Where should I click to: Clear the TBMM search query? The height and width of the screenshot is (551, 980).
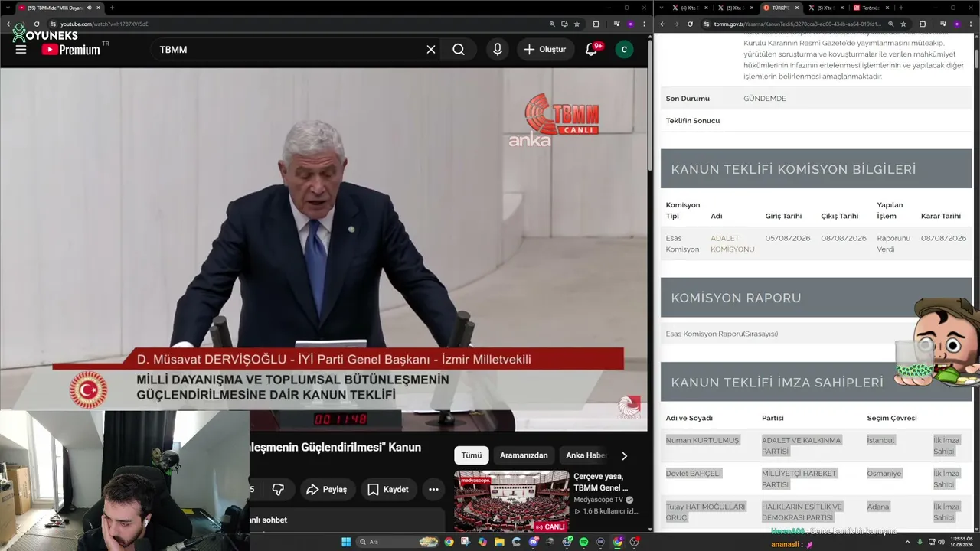pos(431,49)
